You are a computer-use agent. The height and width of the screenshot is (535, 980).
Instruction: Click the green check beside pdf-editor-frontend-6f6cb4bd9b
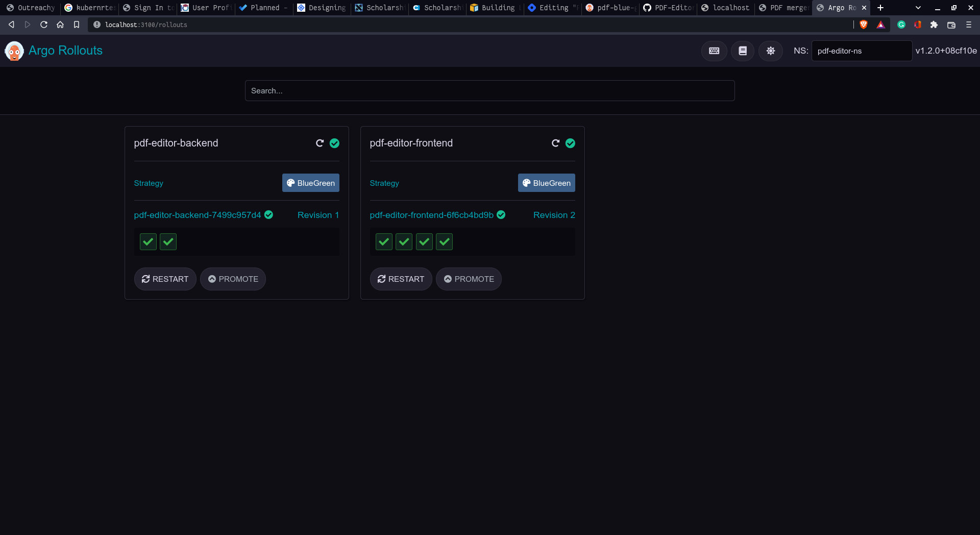click(x=501, y=215)
